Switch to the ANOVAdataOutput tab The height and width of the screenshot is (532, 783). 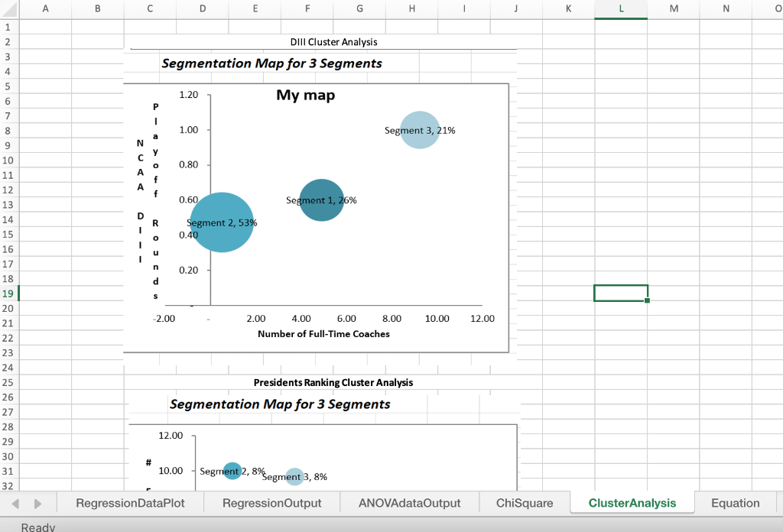[x=409, y=503]
